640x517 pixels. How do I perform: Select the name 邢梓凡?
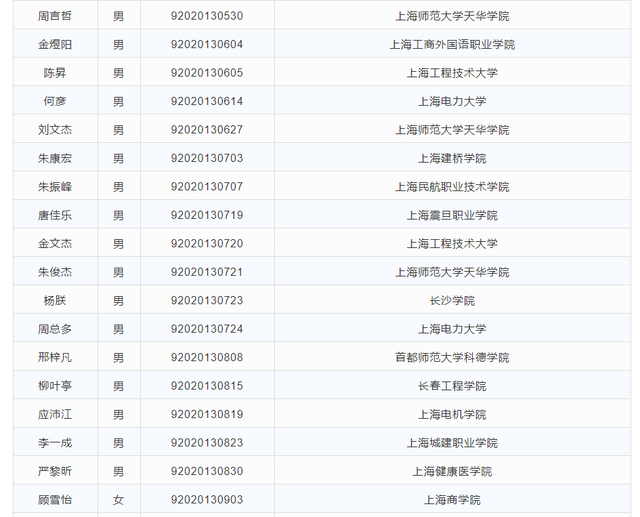(x=55, y=357)
